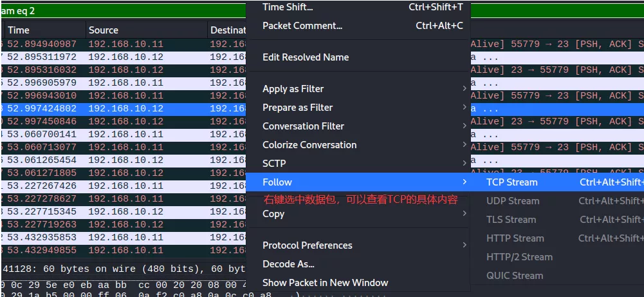This screenshot has width=644, height=297.
Task: Select TCP Stream in the Follow submenu
Action: tap(511, 182)
